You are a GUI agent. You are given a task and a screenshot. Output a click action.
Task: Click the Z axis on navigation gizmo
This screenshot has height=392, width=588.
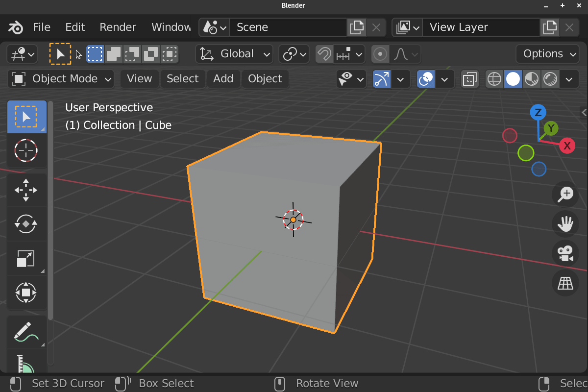pos(538,113)
